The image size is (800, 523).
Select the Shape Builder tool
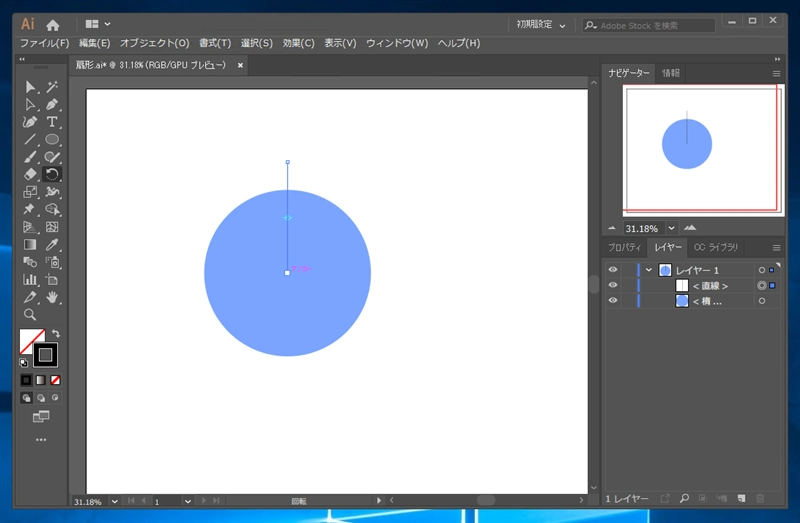tap(52, 209)
